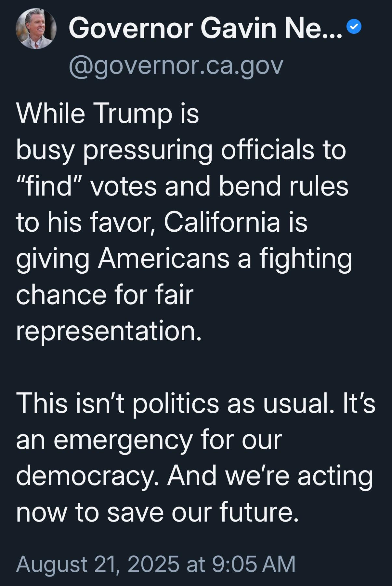Click the blue verified checkmark badge
The image size is (392, 586).
[x=354, y=27]
